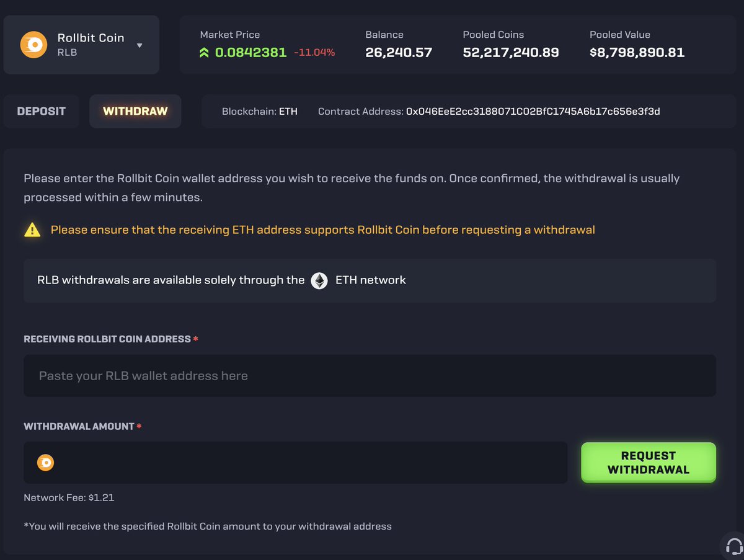Click the Rollbit Coin name text

91,38
